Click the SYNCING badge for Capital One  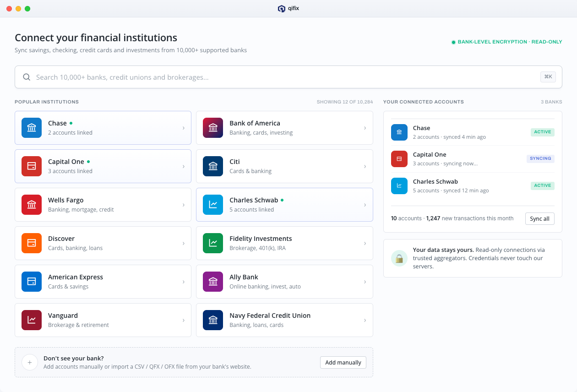[540, 158]
